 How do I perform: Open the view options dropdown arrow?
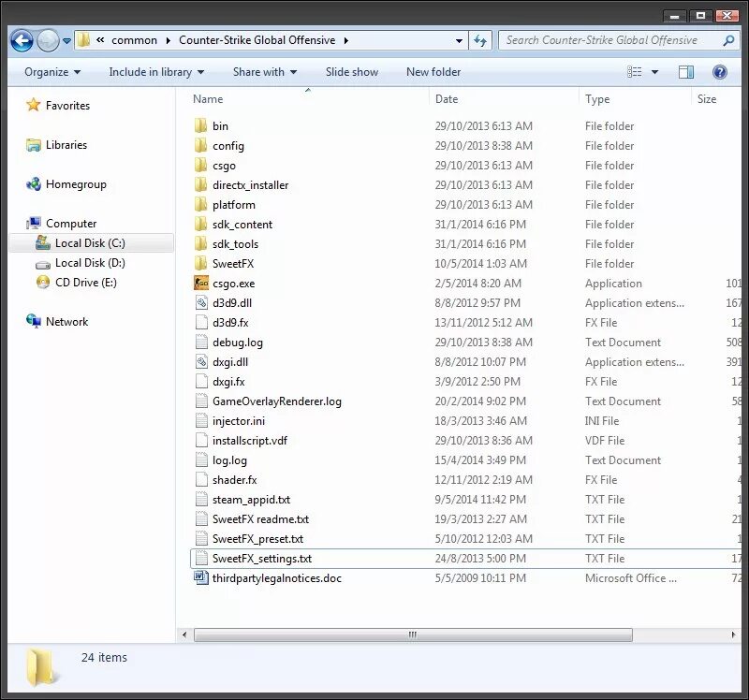pos(654,72)
